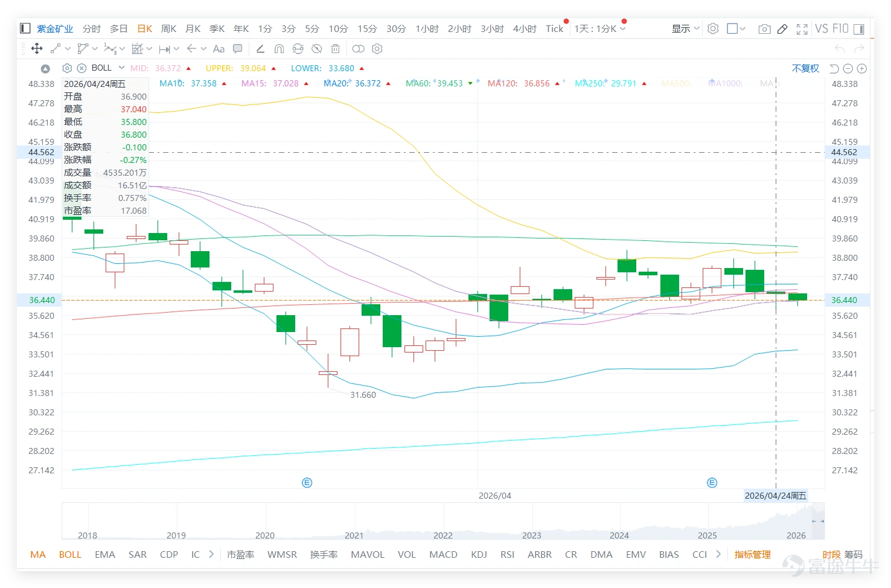
Task: Expand wave tool options arrow
Action: point(122,49)
